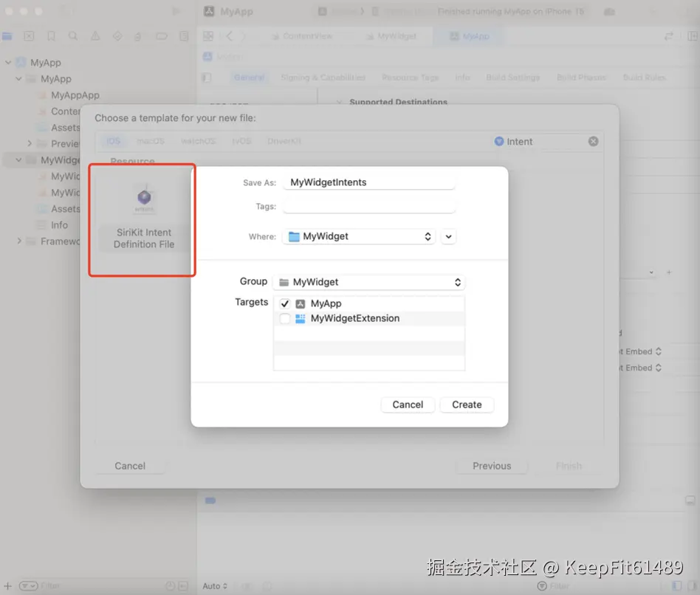Click the source control status filter icon
The width and height of the screenshot is (700, 595).
click(183, 585)
